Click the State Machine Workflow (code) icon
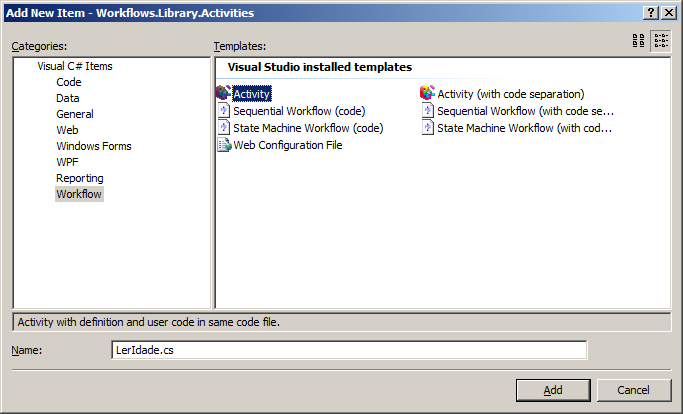 click(223, 128)
